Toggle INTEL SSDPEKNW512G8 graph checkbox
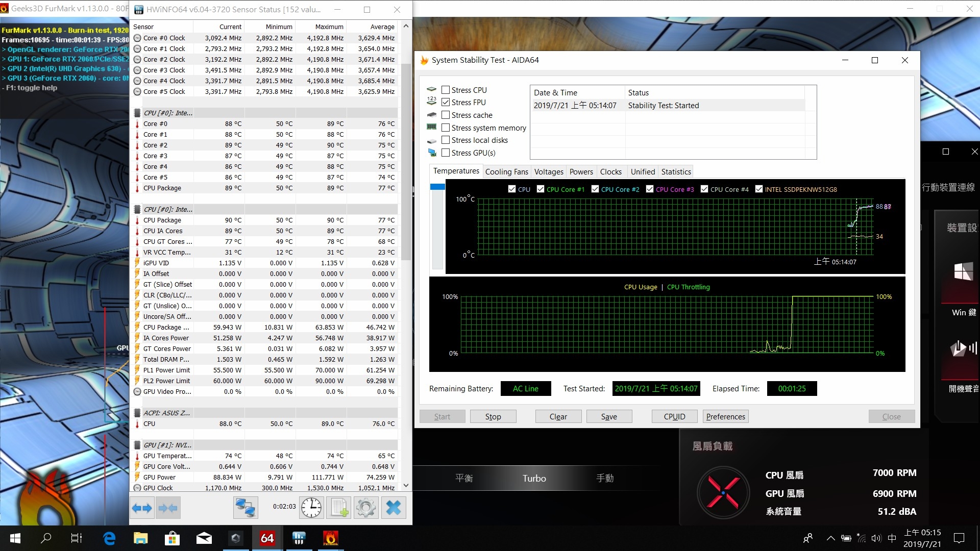Viewport: 980px width, 551px height. pos(759,189)
